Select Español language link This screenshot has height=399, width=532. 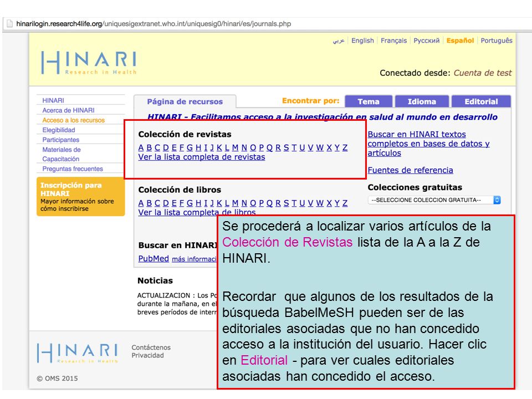(460, 40)
